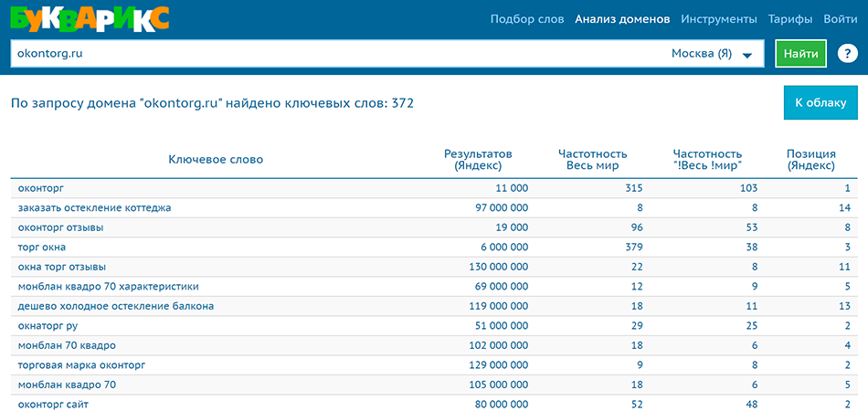868x411 pixels.
Task: Click frequency value 96
Action: tap(637, 228)
